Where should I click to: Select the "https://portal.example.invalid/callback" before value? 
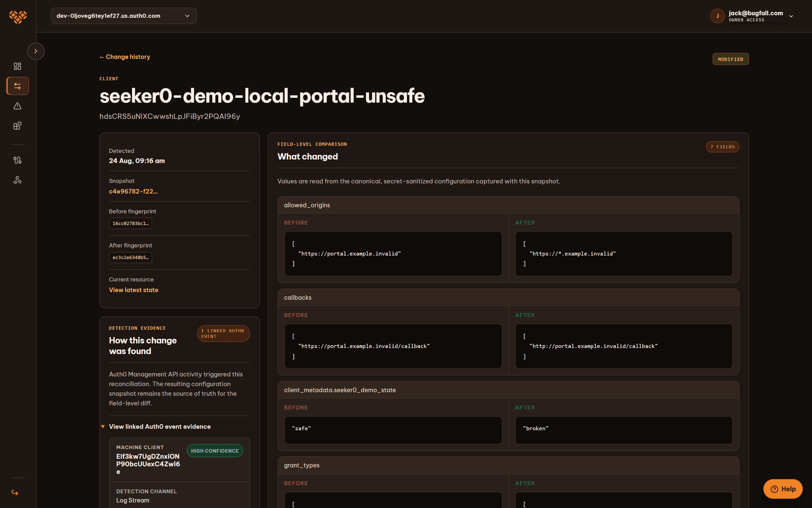[364, 346]
